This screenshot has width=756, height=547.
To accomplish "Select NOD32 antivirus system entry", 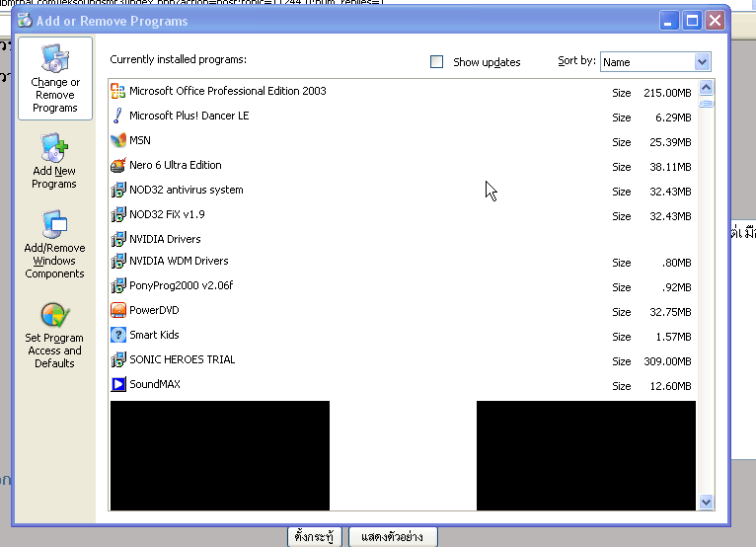I will pos(403,190).
